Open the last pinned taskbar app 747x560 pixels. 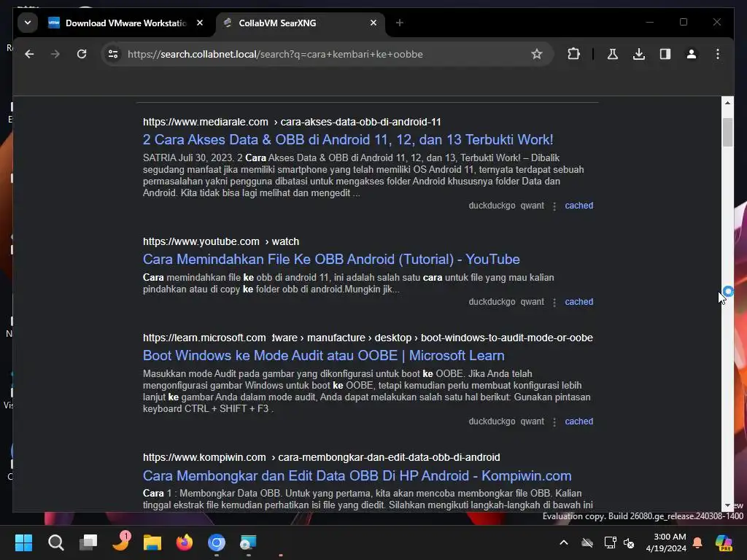click(x=248, y=542)
